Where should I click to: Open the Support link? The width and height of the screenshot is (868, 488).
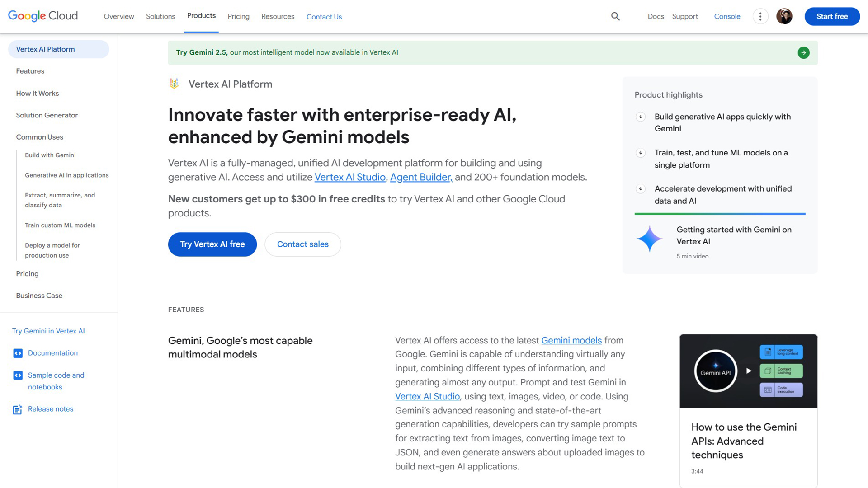click(x=684, y=16)
